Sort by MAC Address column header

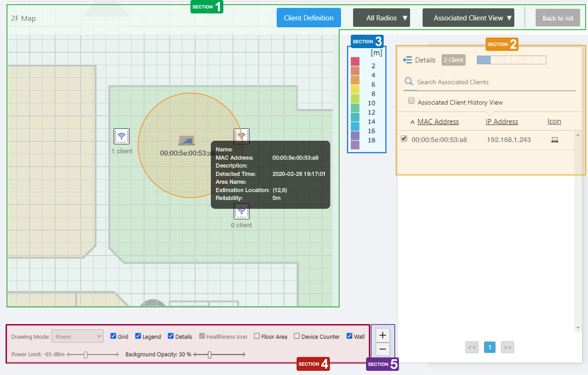(438, 122)
